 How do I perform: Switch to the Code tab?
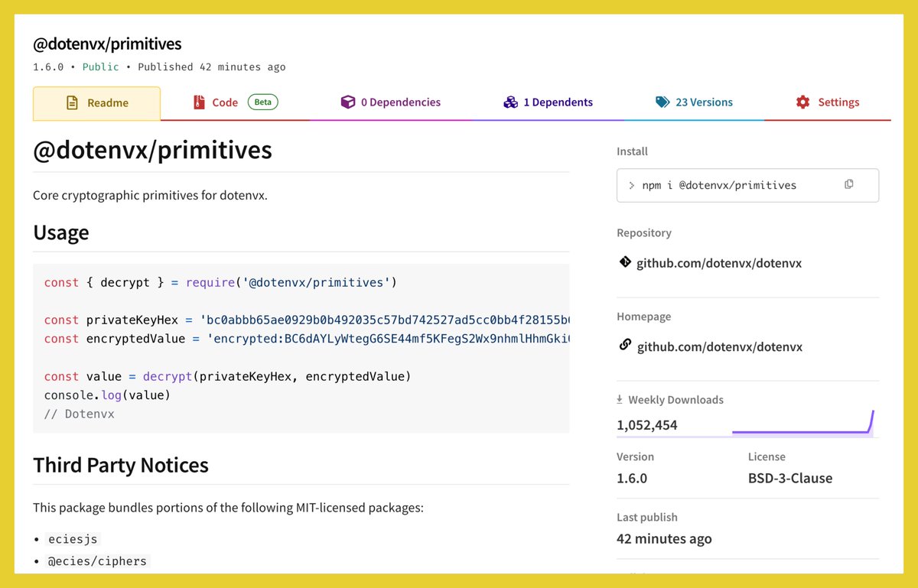tap(235, 102)
